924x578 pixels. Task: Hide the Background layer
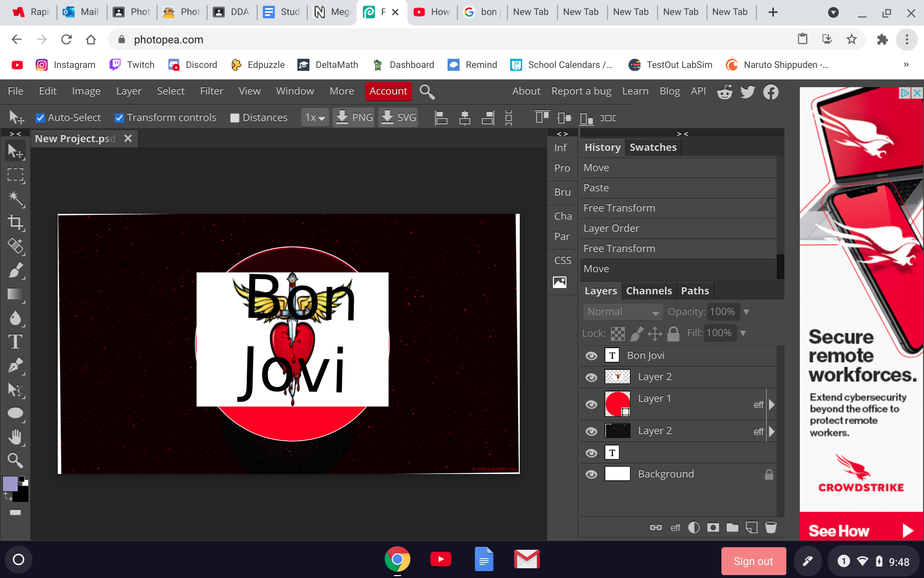click(x=591, y=474)
